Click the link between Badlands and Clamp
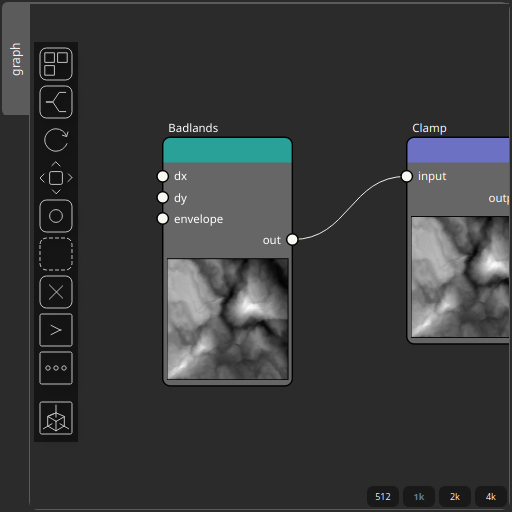 click(x=349, y=208)
